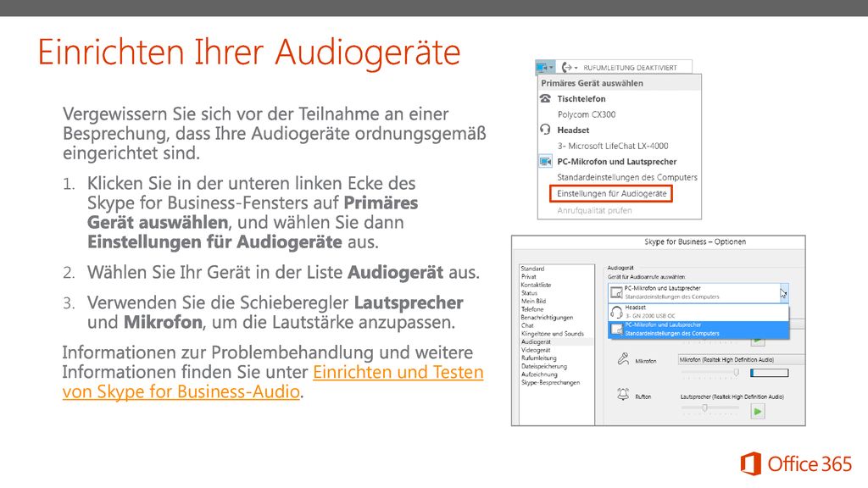Image resolution: width=868 pixels, height=488 pixels.
Task: Select Status in the options list
Action: (x=529, y=293)
